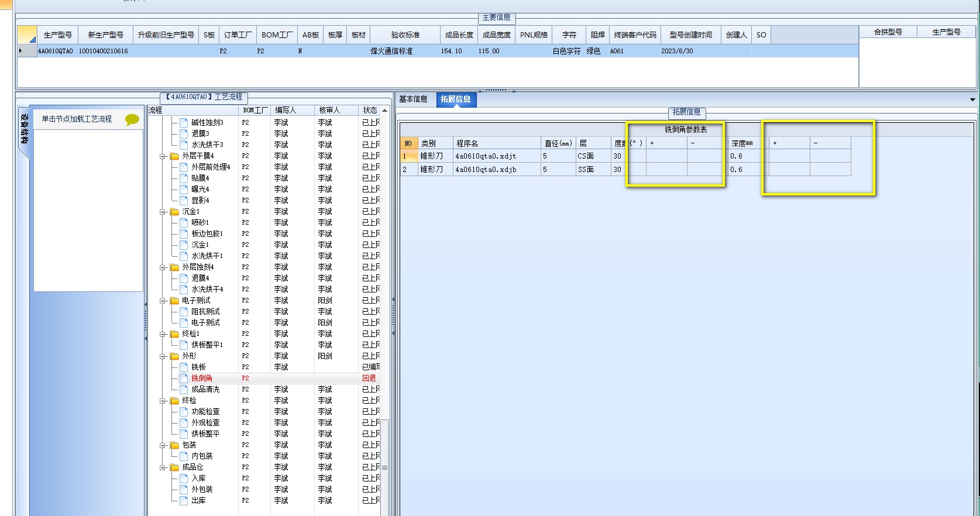Click the document icon of 入库
The width and height of the screenshot is (980, 516).
pos(184,478)
